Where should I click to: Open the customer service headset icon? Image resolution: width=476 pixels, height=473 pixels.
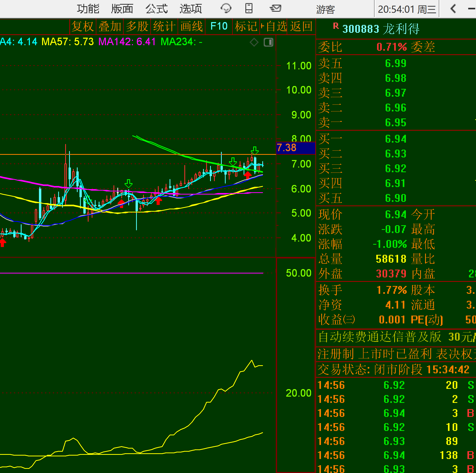click(226, 8)
